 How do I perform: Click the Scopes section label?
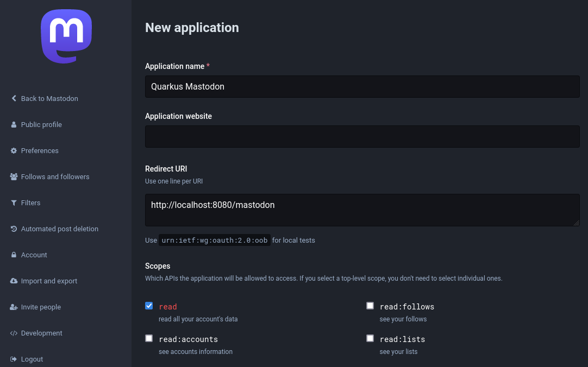click(158, 266)
